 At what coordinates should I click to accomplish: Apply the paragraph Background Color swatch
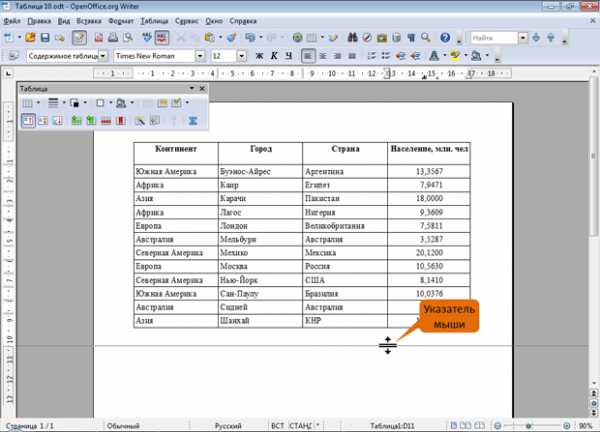click(476, 56)
